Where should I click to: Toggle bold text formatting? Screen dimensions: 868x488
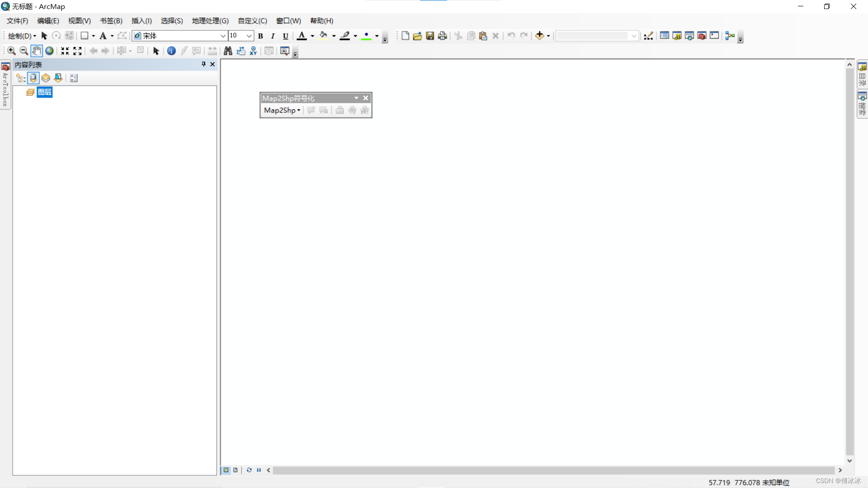260,36
